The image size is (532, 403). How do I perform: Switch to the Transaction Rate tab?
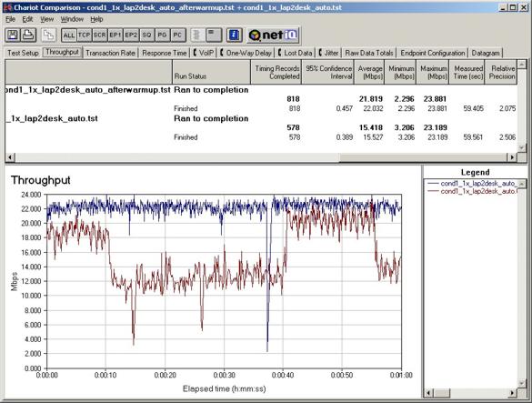pos(110,53)
